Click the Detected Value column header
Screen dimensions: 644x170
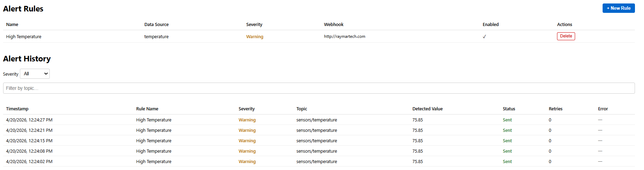tap(427, 109)
